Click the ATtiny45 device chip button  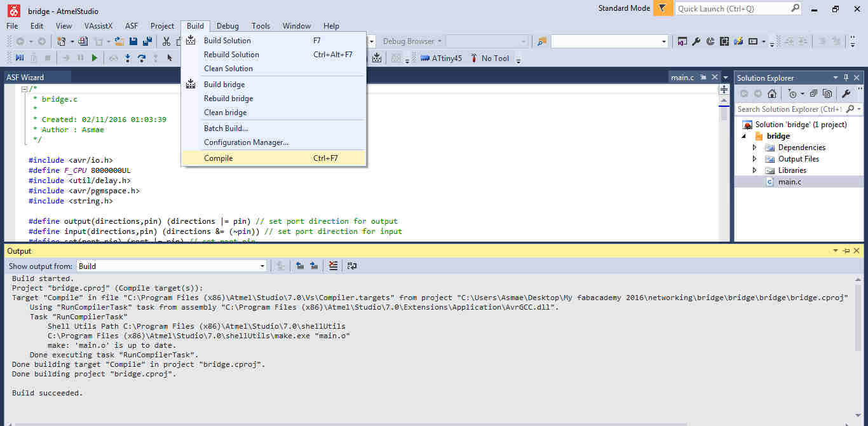[x=442, y=58]
